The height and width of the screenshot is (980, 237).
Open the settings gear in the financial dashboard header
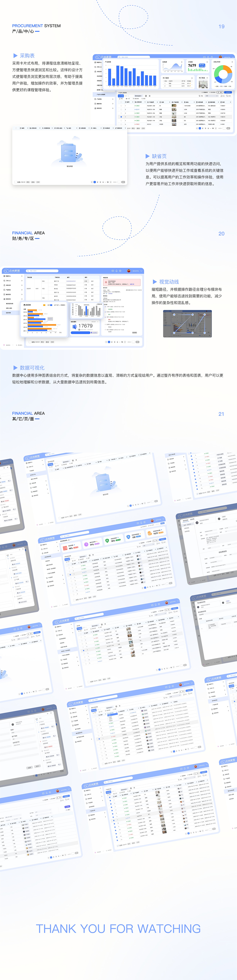[x=120, y=271]
